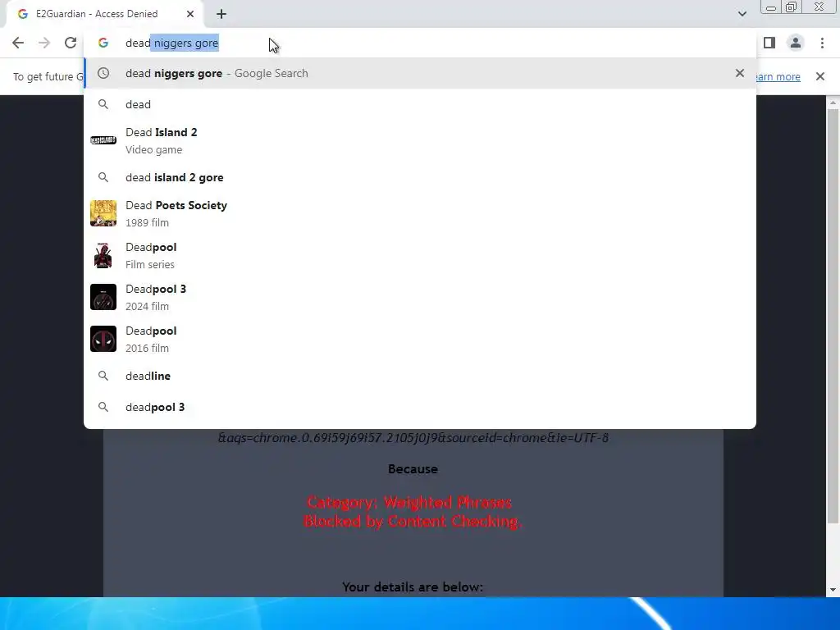Viewport: 840px width, 630px height.
Task: Close the Chrome window
Action: [x=819, y=7]
